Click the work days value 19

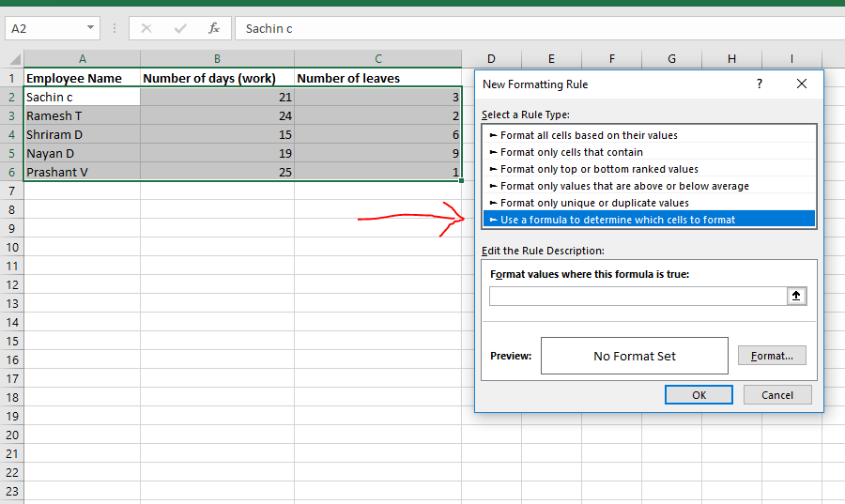click(217, 154)
